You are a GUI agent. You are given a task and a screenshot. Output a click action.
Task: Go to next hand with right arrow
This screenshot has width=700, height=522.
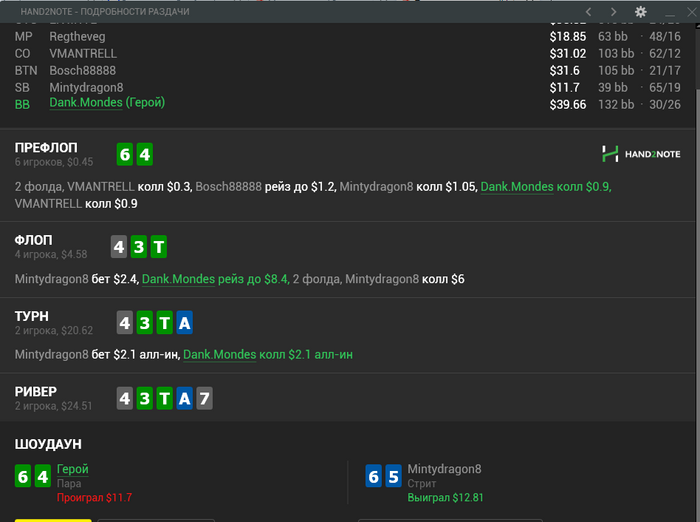[614, 12]
